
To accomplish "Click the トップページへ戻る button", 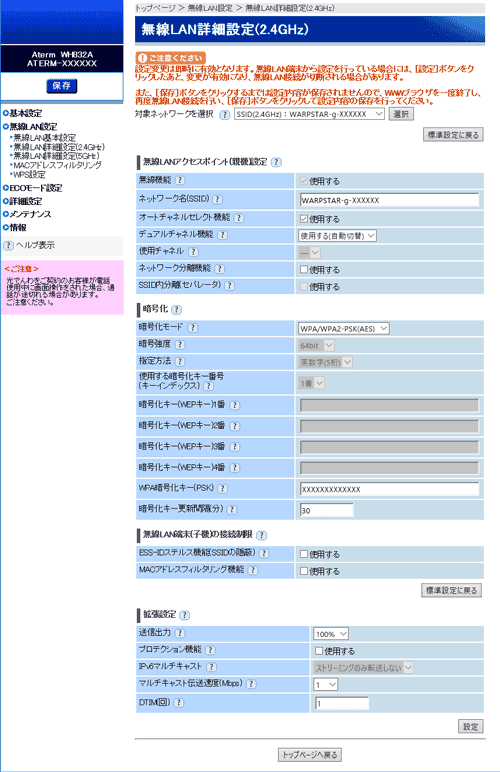I will (310, 755).
